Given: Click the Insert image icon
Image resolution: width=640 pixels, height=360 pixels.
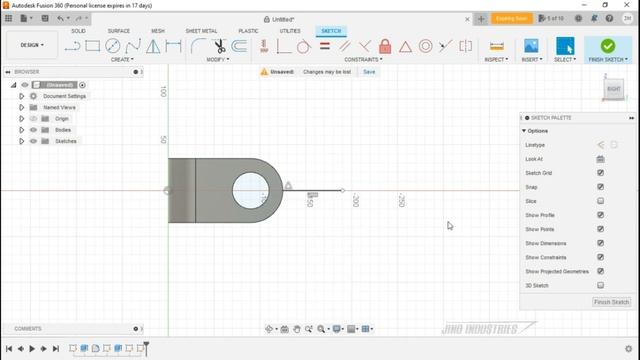Looking at the screenshot, I should (x=531, y=46).
